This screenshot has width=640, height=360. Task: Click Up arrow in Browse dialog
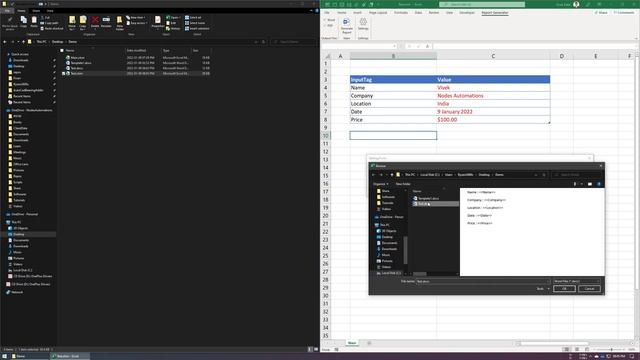(x=392, y=175)
